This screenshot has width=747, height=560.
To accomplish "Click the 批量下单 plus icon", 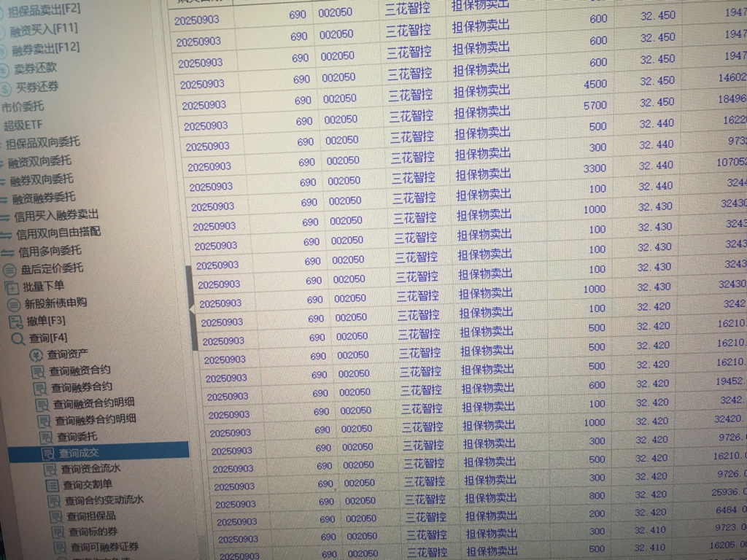I will [12, 287].
